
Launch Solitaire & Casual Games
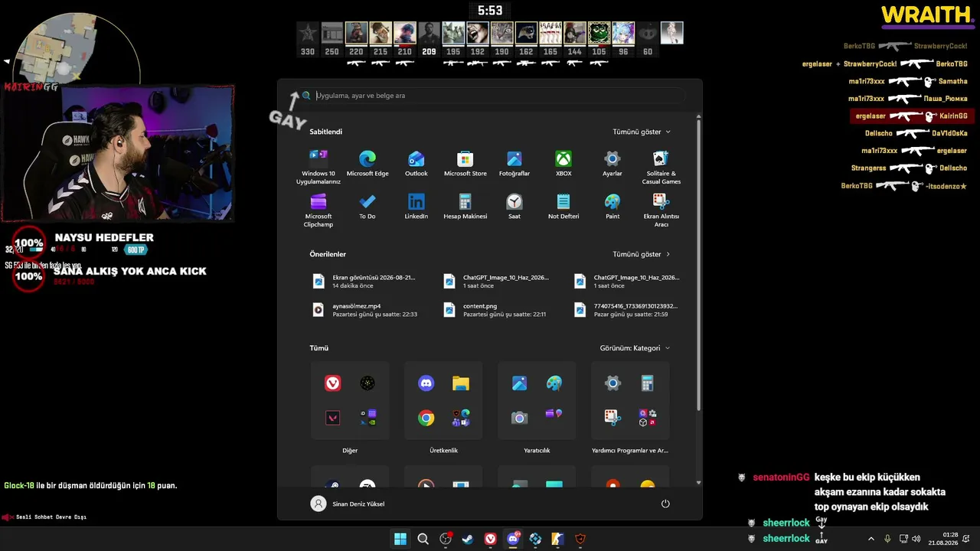661,167
